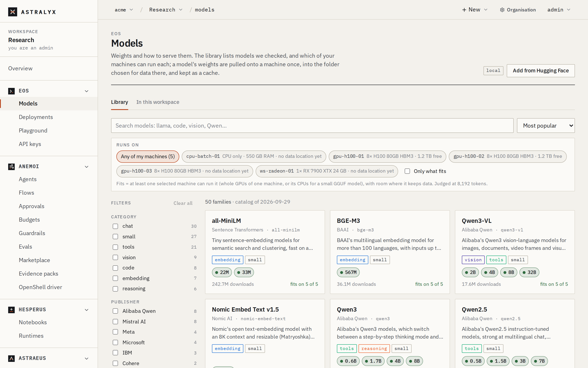This screenshot has width=588, height=368.
Task: Click the ASTRAEUS section icon
Action: pos(11,359)
